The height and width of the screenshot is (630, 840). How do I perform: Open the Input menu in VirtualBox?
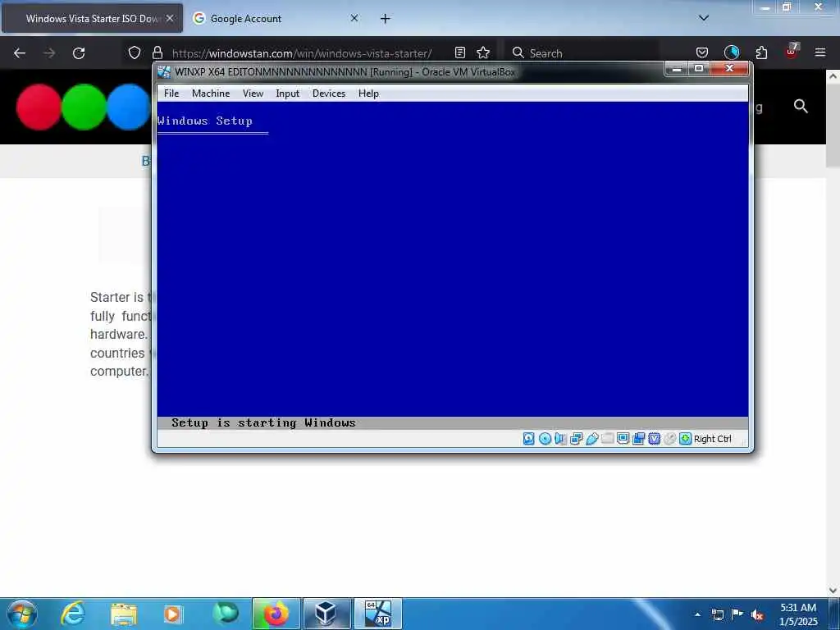[288, 94]
